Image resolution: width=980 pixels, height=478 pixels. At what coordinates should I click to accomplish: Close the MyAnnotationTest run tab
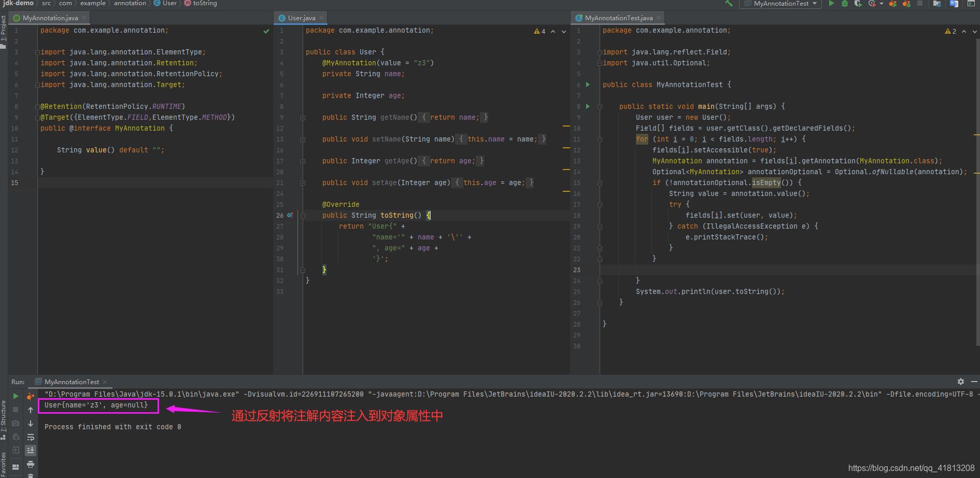105,382
